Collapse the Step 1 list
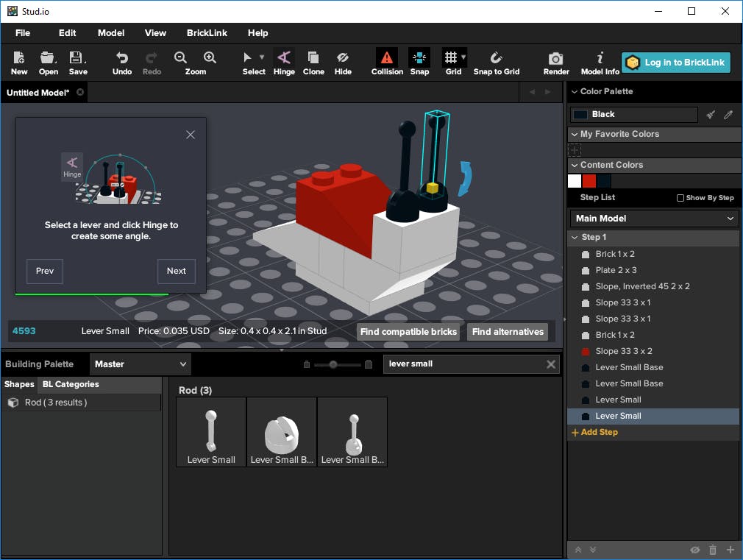The width and height of the screenshot is (743, 560). [x=574, y=238]
